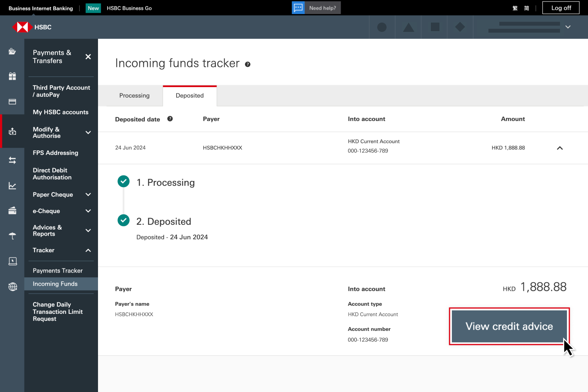
Task: Click the transfer arrows icon in sidebar
Action: click(12, 160)
